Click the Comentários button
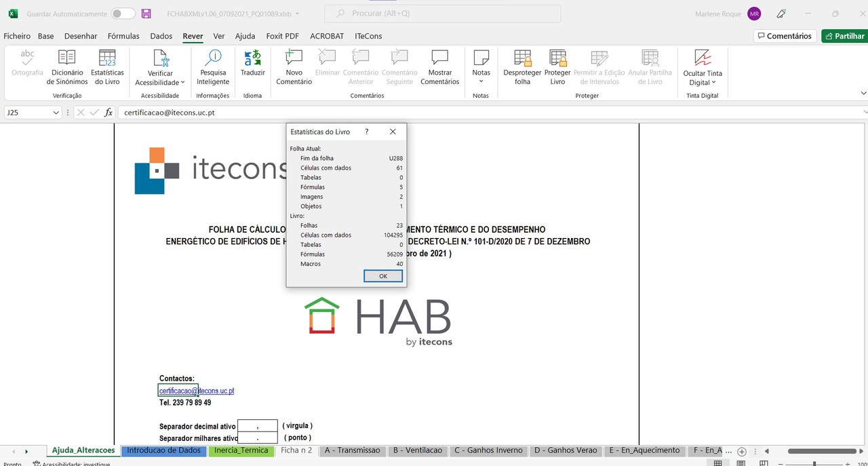The height and width of the screenshot is (466, 868). point(784,36)
